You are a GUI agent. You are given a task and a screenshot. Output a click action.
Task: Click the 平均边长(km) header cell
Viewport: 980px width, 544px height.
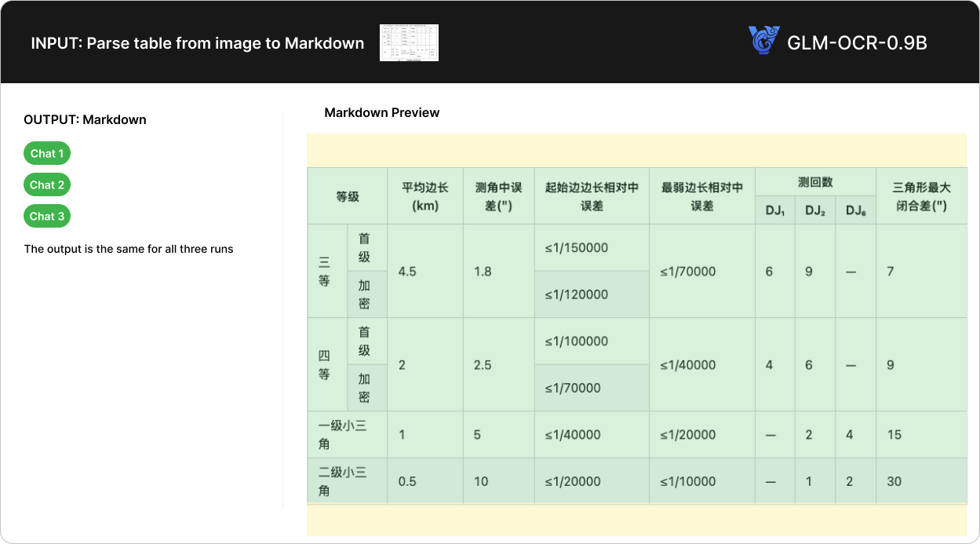[x=425, y=196]
